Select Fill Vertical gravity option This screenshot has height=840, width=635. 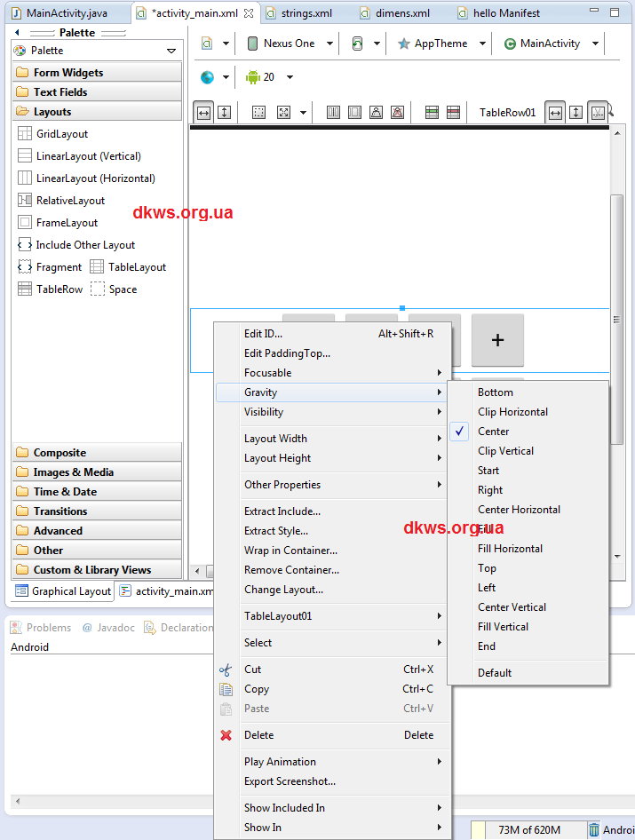point(528,627)
